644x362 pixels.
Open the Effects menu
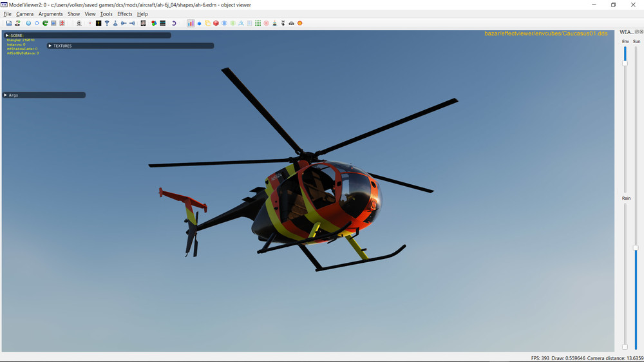125,14
